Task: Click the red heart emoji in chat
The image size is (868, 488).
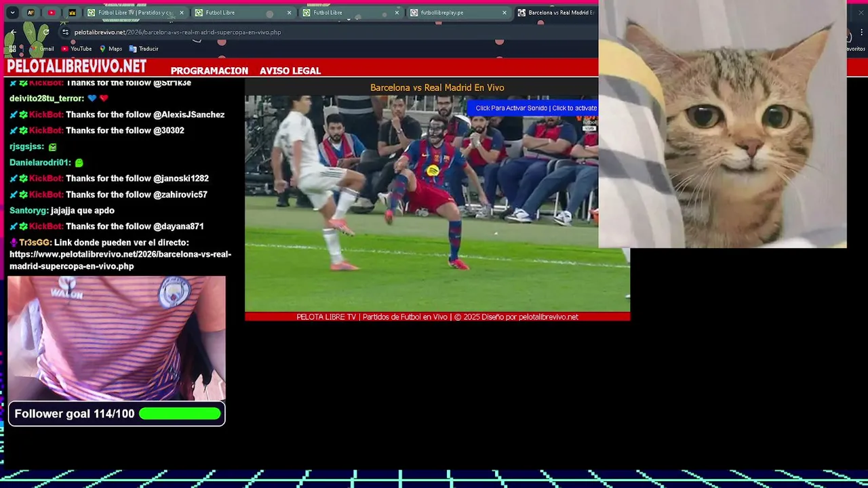Action: tap(104, 98)
